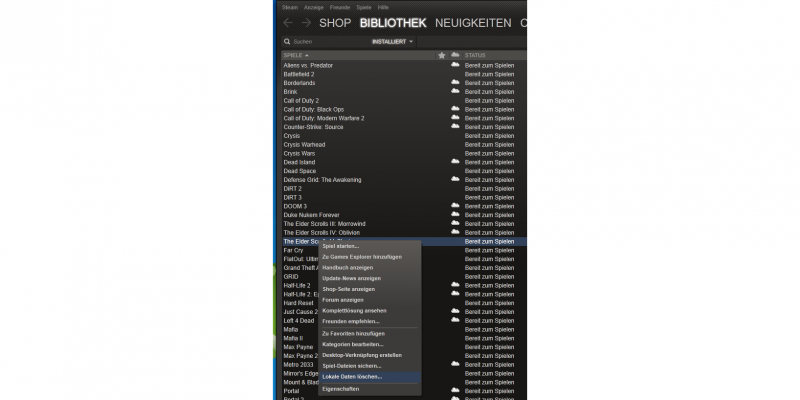Sort by the favorites star column
Screen dimensions: 800x400
[x=442, y=55]
